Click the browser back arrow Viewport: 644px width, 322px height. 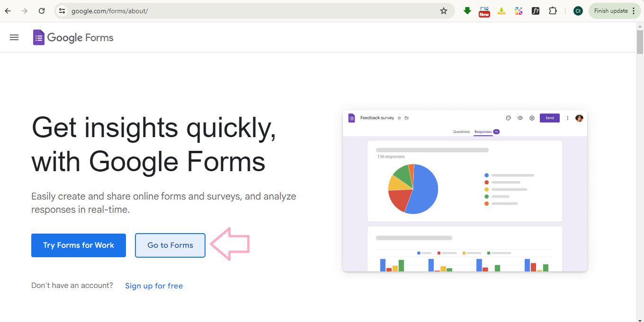(x=8, y=11)
